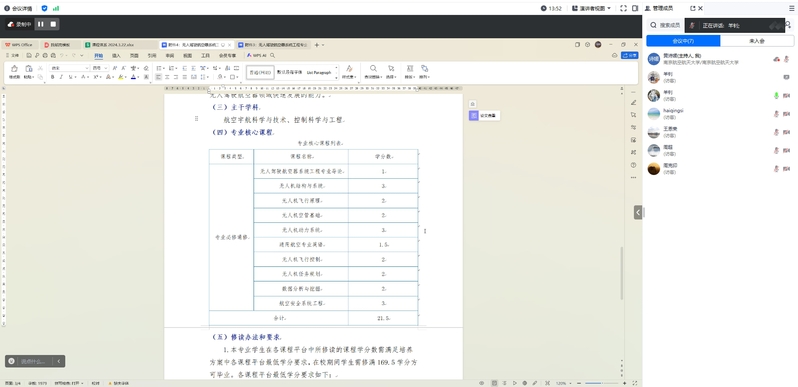Open more options in right sidebar
The width and height of the screenshot is (798, 387).
[633, 177]
